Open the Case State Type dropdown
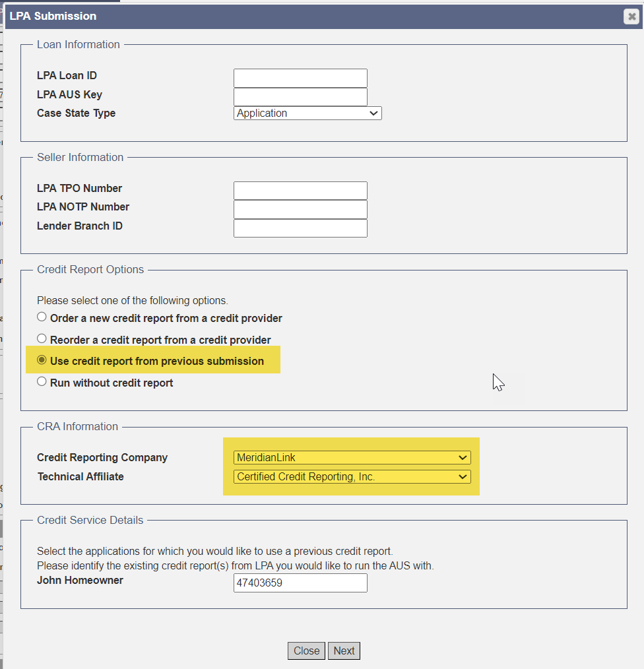644x669 pixels. (307, 113)
